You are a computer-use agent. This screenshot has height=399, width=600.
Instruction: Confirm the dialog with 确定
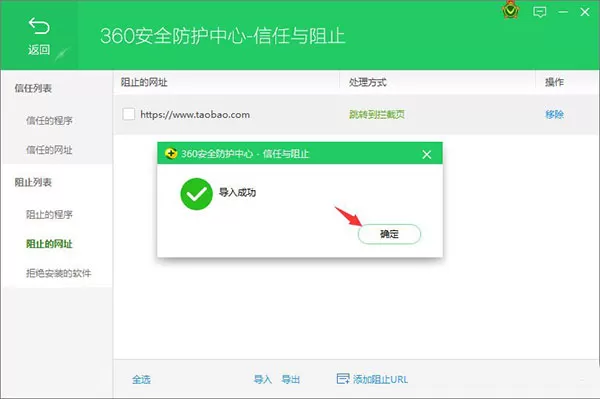[x=389, y=234]
